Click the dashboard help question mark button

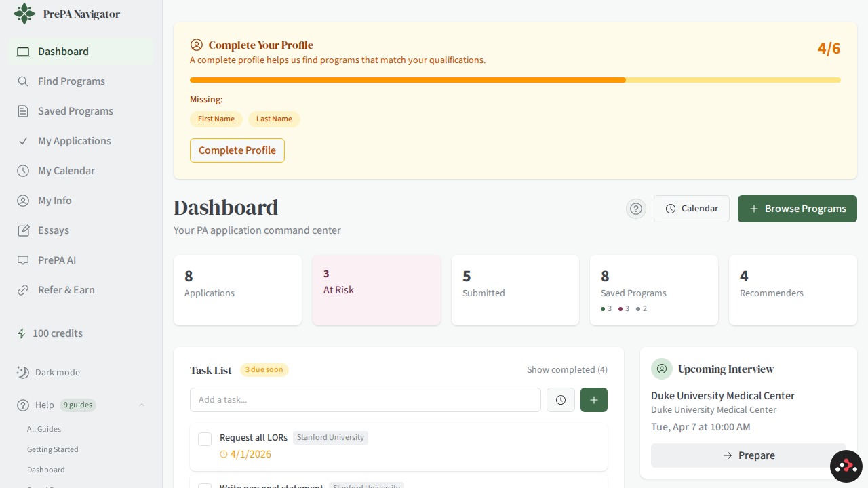[636, 209]
